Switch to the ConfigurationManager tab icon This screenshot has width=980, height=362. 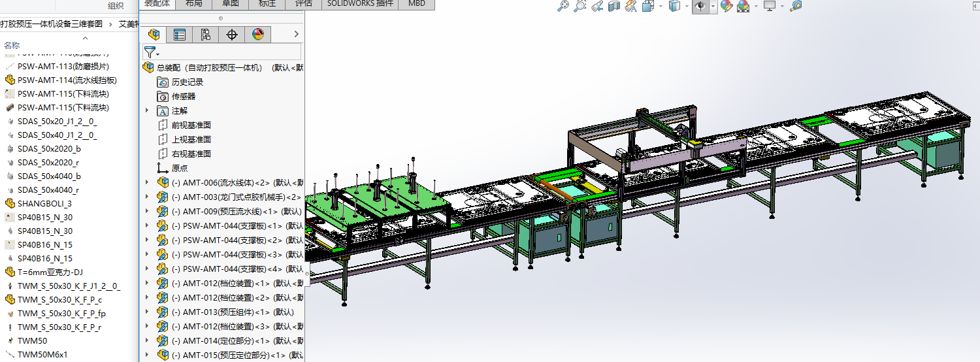[205, 35]
